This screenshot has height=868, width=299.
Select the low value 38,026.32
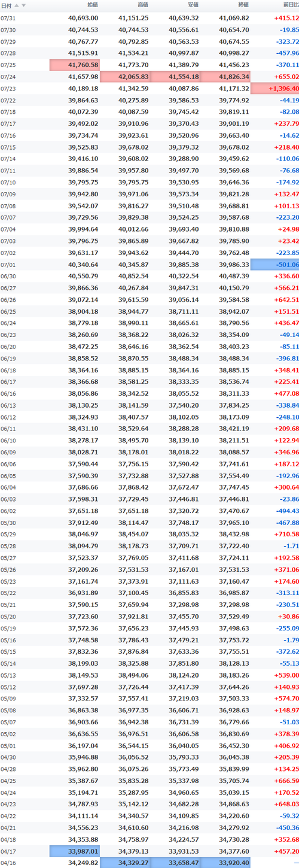(184, 335)
